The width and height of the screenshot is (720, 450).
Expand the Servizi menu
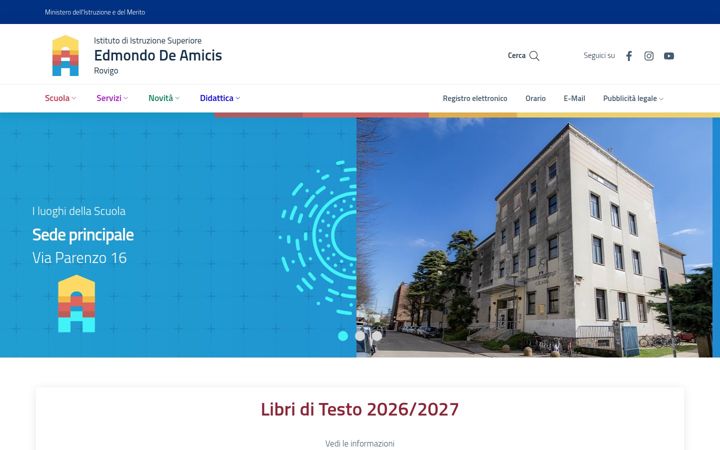(x=112, y=98)
